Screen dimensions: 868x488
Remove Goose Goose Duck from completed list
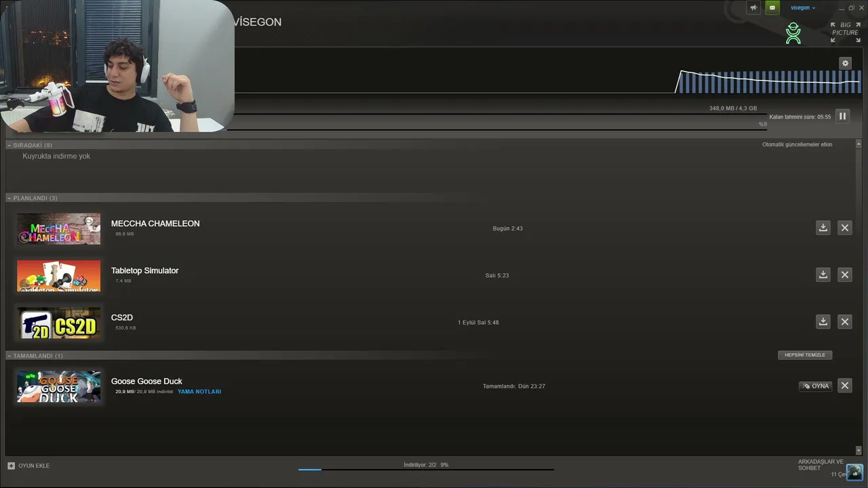pos(844,386)
